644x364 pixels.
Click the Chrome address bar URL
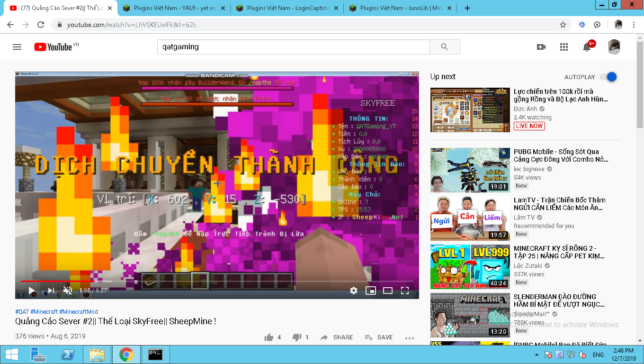coord(131,25)
